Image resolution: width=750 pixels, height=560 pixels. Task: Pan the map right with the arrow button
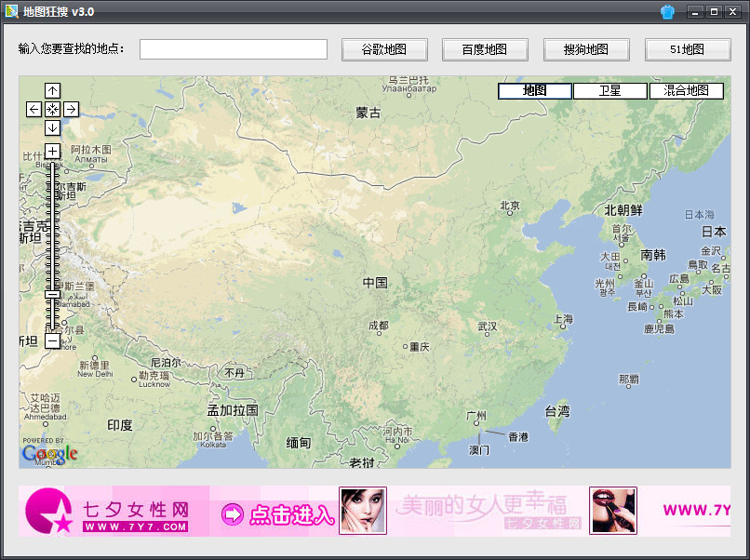pyautogui.click(x=71, y=109)
